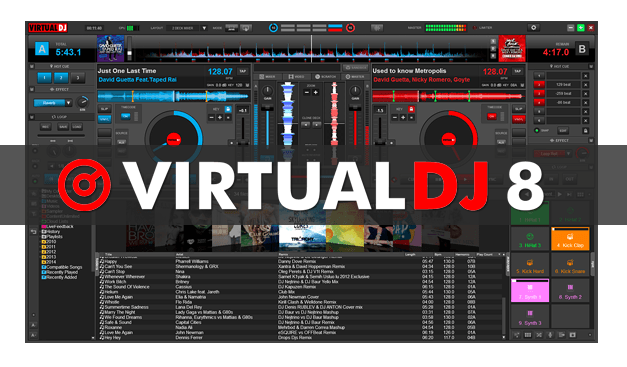Click waveform zoom minus button
This screenshot has width=627, height=367.
point(307,92)
